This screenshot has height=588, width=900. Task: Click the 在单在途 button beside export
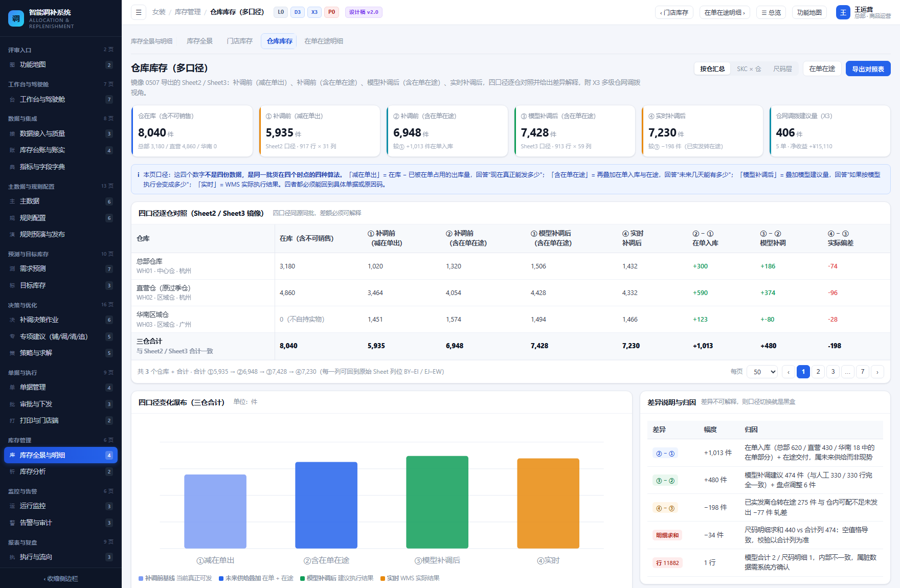click(x=822, y=69)
